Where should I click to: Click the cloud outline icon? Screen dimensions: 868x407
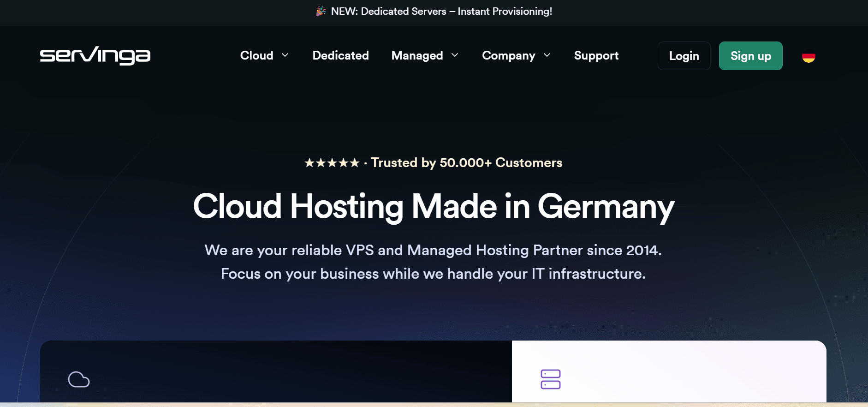[x=79, y=379]
